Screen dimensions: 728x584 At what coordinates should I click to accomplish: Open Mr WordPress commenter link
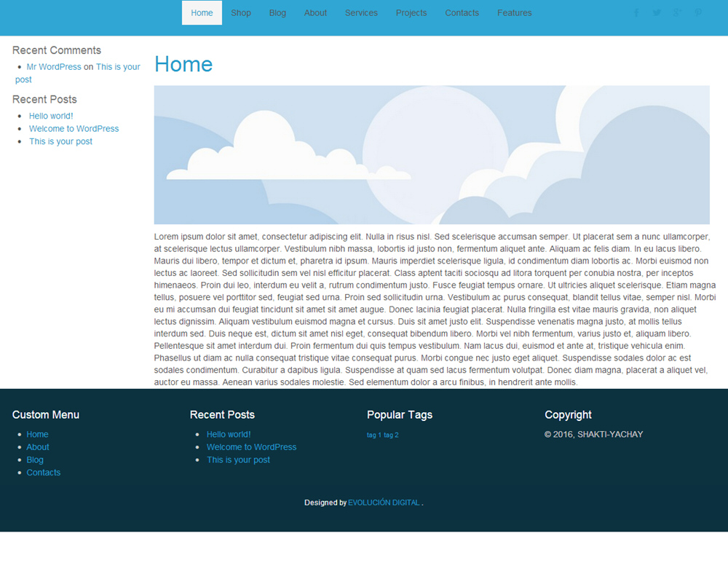[54, 67]
